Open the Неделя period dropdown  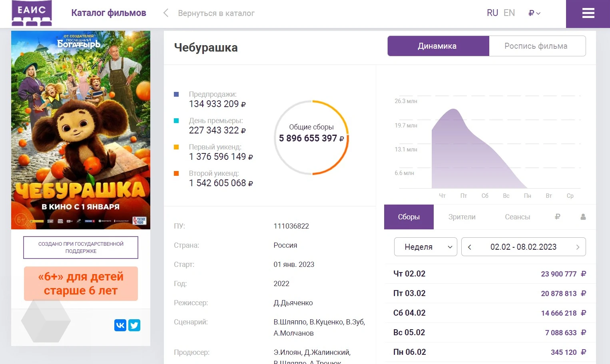pyautogui.click(x=425, y=247)
